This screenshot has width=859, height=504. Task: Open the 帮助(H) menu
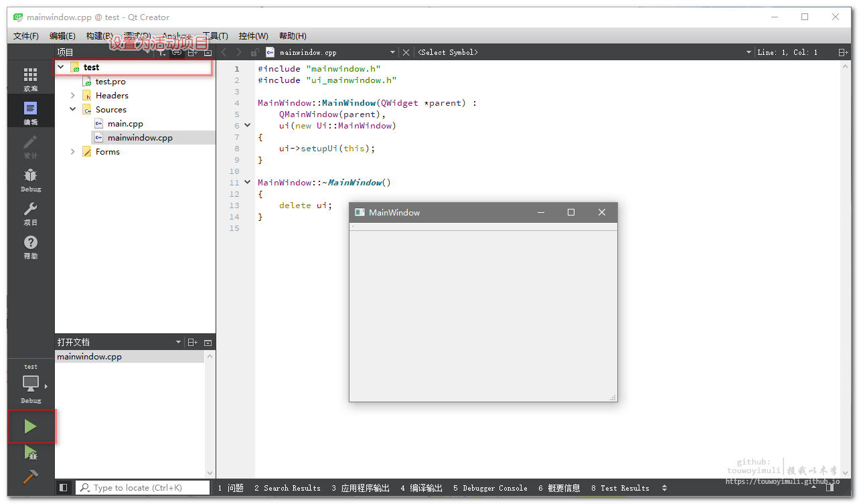293,36
